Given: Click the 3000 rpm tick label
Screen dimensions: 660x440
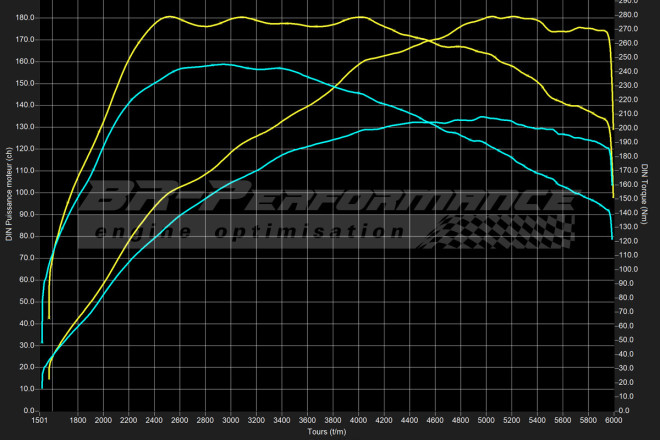Looking at the screenshot, I should coord(231,421).
